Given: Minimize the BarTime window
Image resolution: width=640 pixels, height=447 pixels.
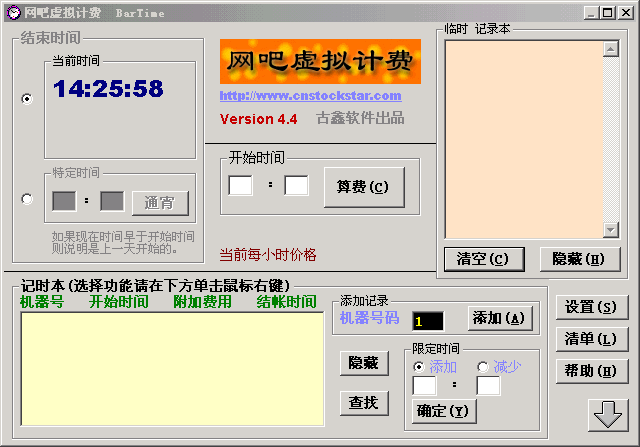Looking at the screenshot, I should pos(592,13).
